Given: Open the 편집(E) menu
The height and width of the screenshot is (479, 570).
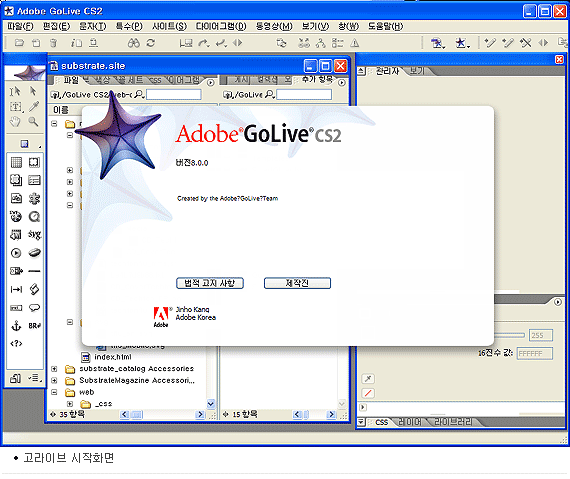Looking at the screenshot, I should pyautogui.click(x=56, y=26).
